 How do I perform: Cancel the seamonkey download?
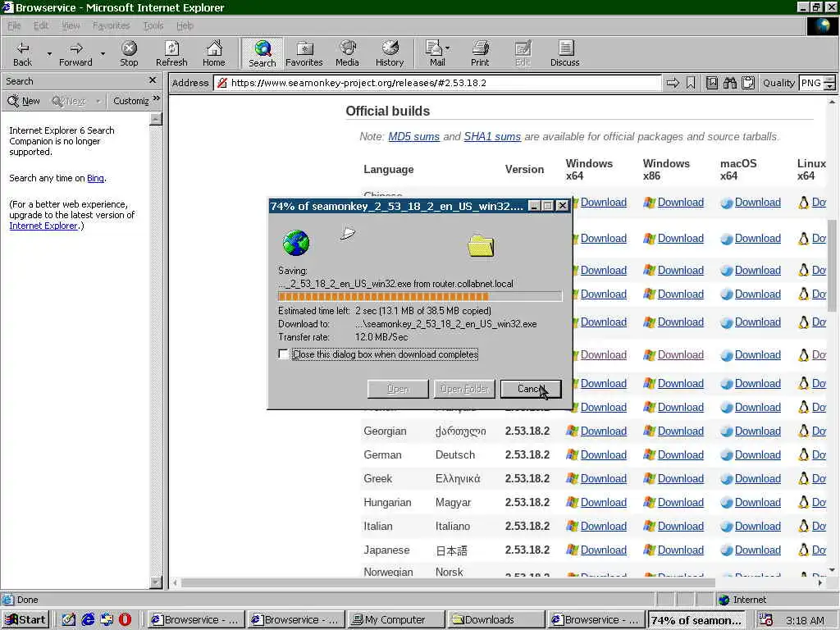pos(531,389)
